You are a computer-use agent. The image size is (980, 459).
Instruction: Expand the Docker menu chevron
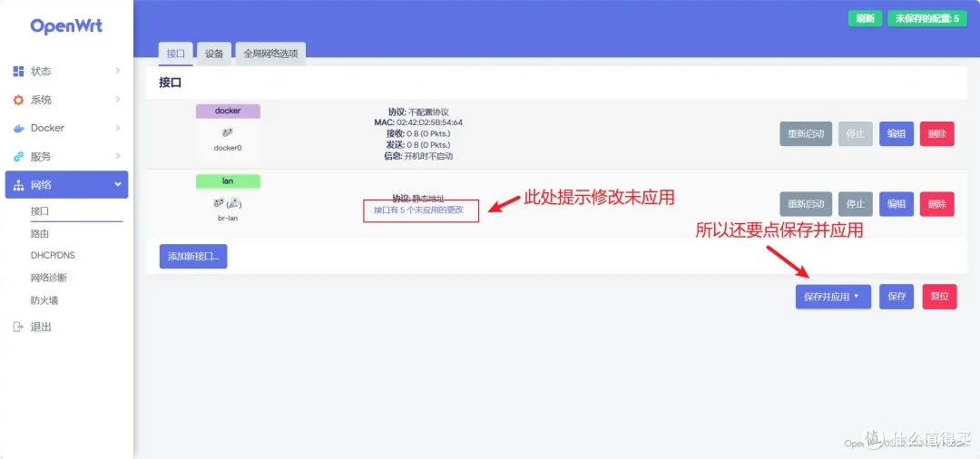(x=117, y=128)
